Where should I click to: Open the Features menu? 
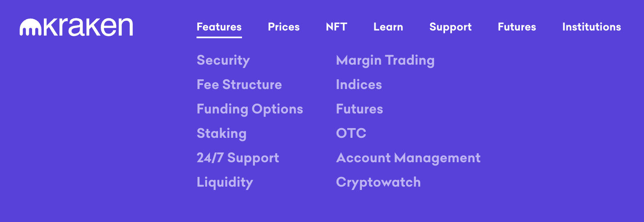219,27
